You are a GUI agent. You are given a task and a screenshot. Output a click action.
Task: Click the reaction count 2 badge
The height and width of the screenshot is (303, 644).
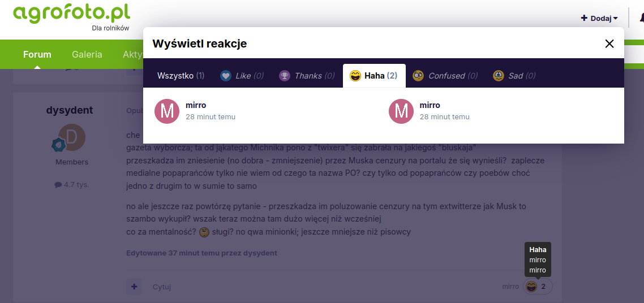coord(543,287)
